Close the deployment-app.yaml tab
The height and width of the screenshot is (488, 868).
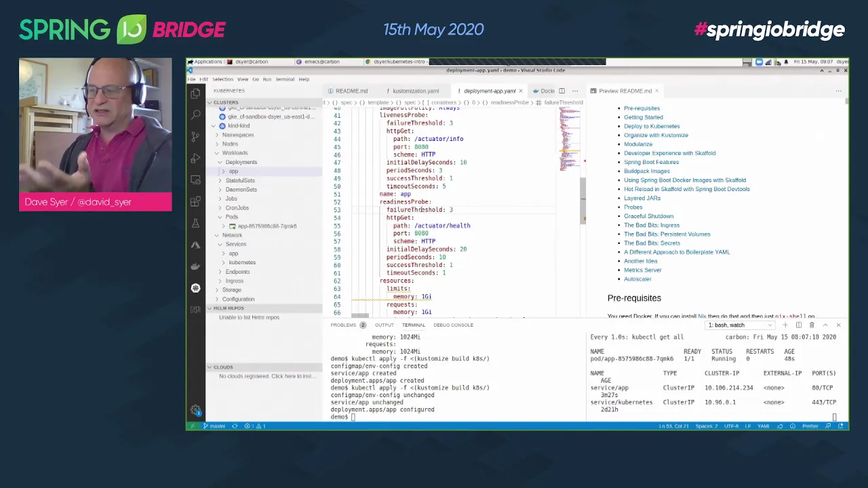pyautogui.click(x=521, y=91)
